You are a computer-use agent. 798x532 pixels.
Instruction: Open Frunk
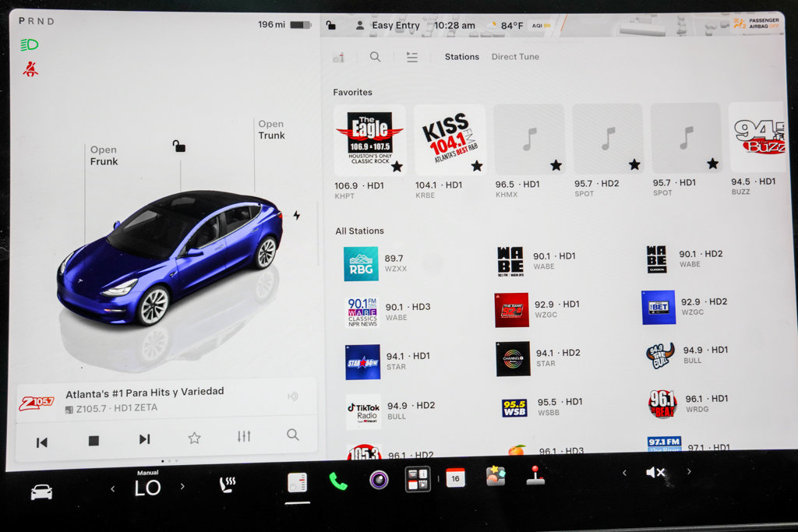click(x=104, y=156)
